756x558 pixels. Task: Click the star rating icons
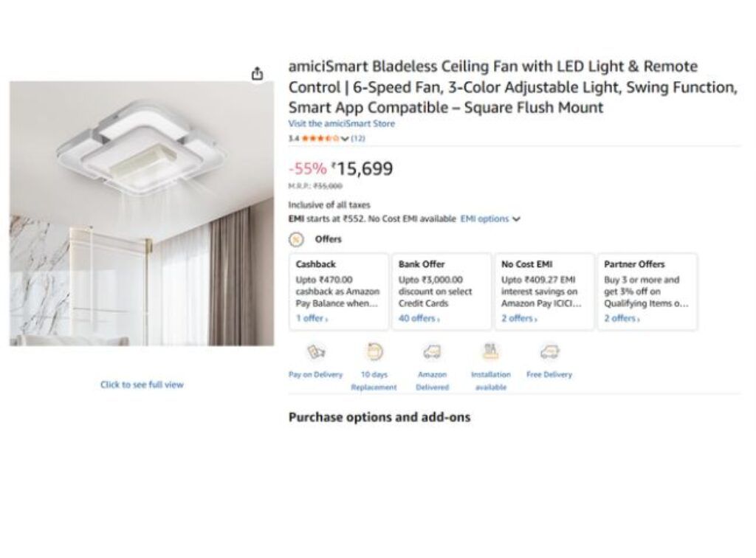[x=320, y=139]
